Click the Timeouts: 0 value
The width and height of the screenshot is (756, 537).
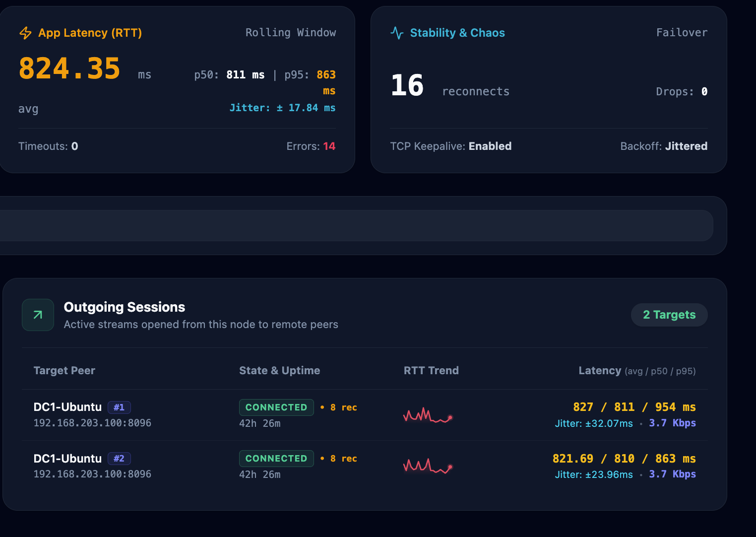click(x=48, y=146)
